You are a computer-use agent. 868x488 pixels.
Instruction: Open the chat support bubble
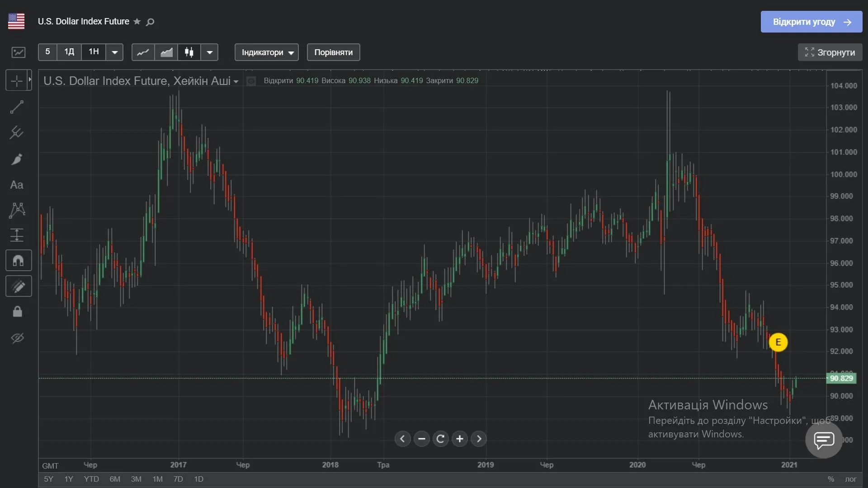(x=824, y=440)
